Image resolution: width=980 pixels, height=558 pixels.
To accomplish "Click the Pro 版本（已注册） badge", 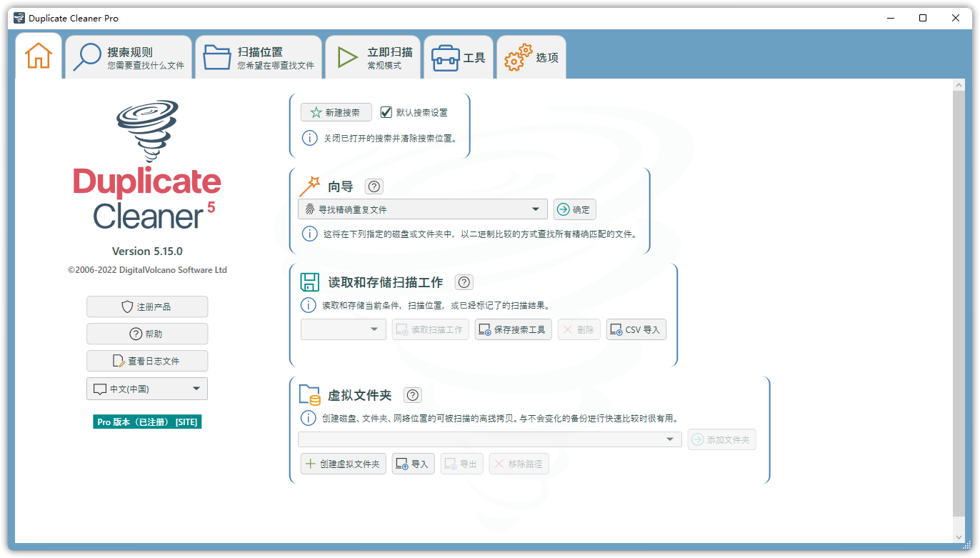I will [147, 422].
